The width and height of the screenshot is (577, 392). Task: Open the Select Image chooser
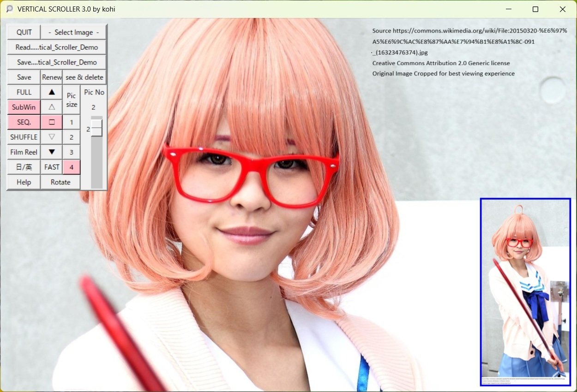(74, 32)
